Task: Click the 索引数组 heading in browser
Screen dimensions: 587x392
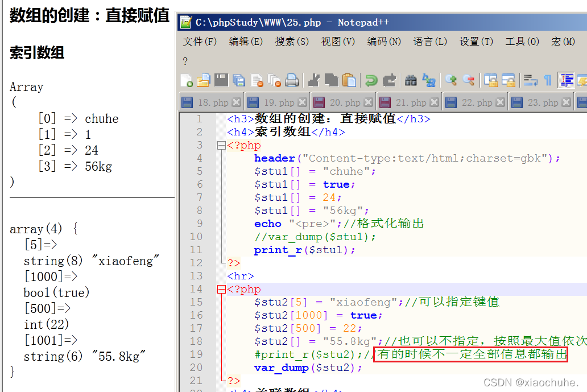Action: click(x=36, y=52)
